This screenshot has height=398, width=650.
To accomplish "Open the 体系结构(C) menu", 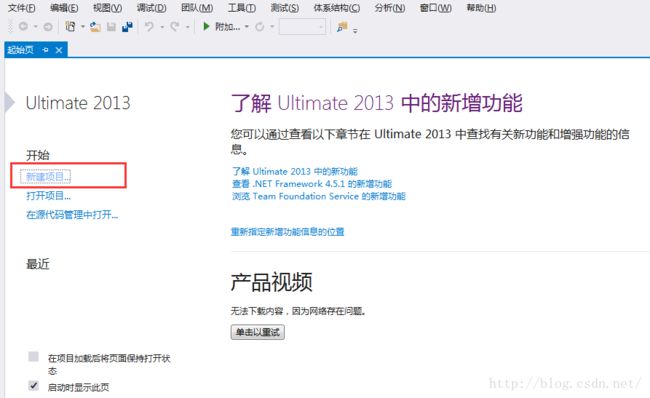I will click(337, 8).
